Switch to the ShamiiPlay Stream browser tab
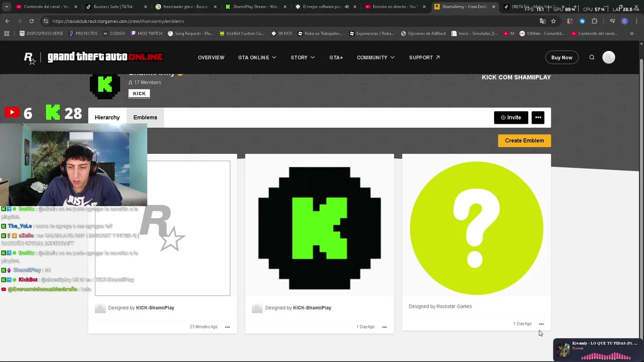Viewport: 644px width, 362px height. [x=256, y=7]
